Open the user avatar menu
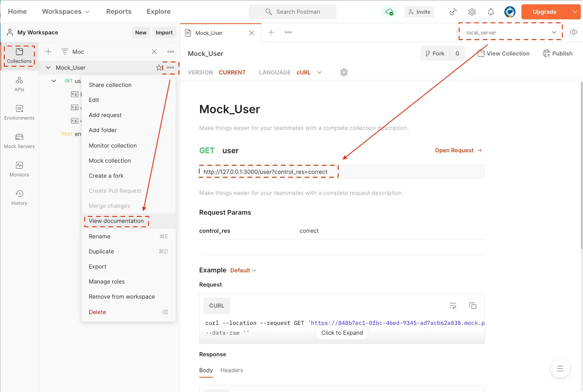 pyautogui.click(x=510, y=12)
